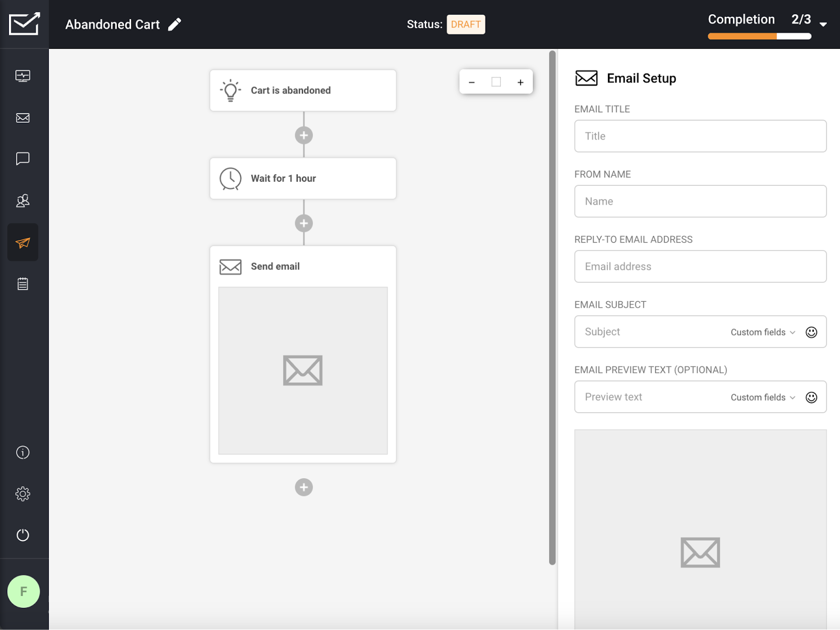840x630 pixels.
Task: Open the Dashboard monitor icon in sidebar
Action: point(23,75)
